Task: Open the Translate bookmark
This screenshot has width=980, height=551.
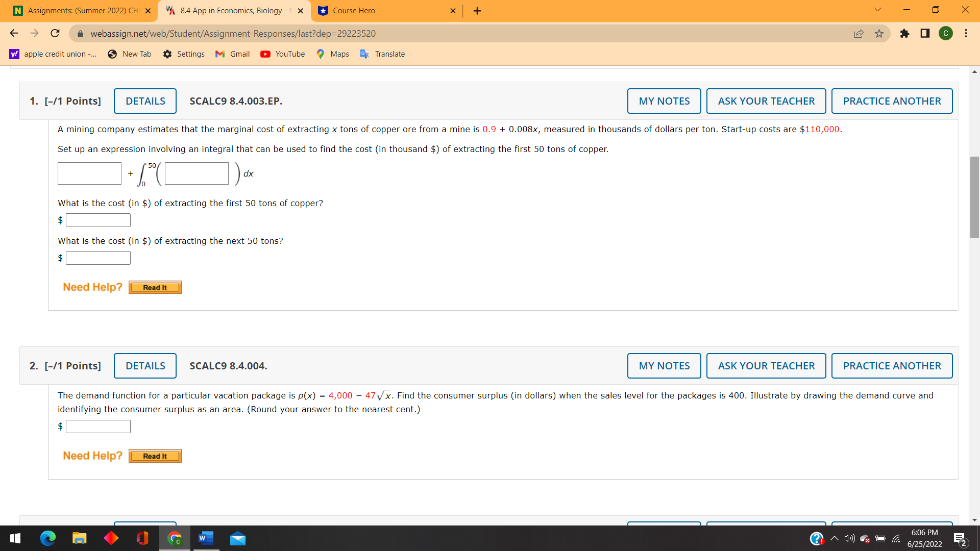Action: [x=382, y=54]
